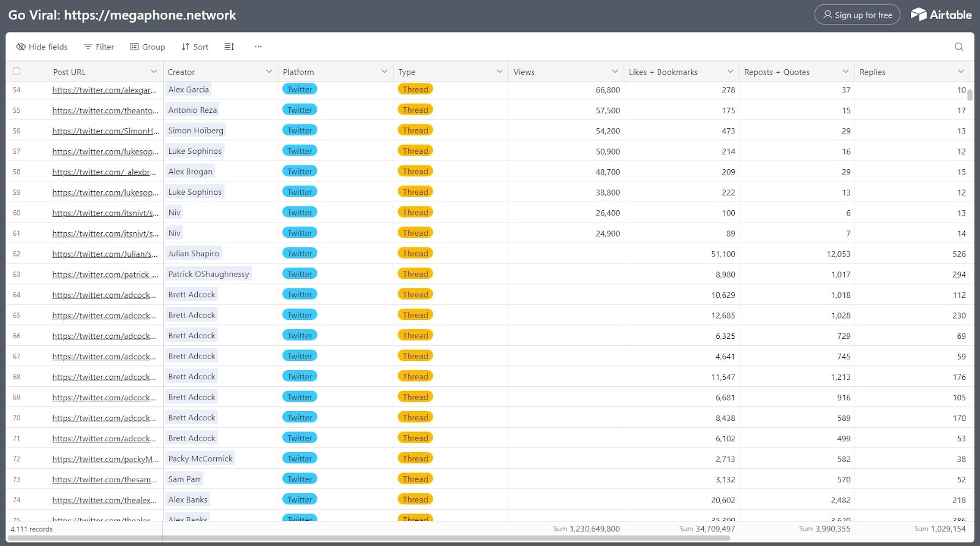Open the Group option

click(x=148, y=47)
